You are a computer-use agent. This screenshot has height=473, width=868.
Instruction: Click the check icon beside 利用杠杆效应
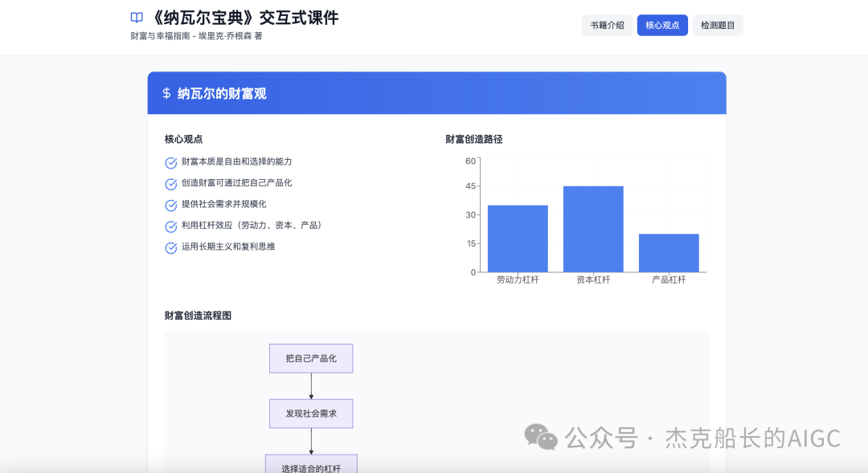(x=171, y=226)
